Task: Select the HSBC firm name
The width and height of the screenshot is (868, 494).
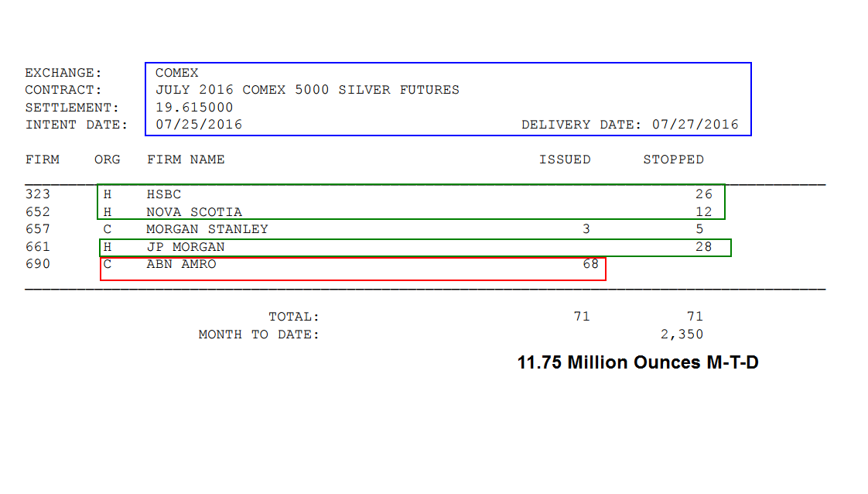Action: point(164,194)
